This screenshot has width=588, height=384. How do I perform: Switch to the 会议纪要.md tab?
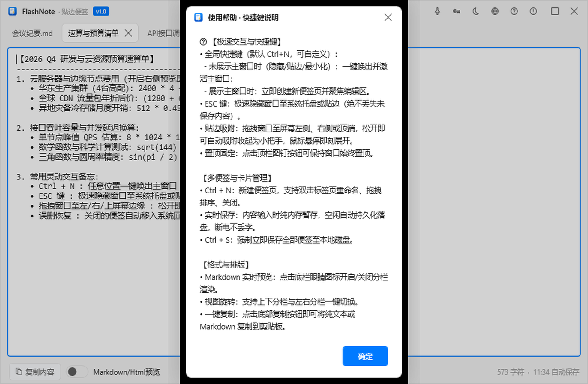pyautogui.click(x=32, y=33)
